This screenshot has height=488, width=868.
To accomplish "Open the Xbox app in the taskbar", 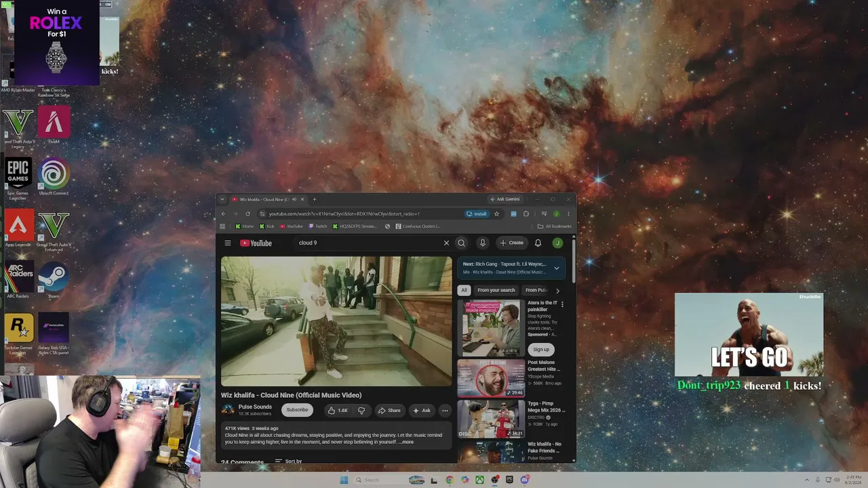I will [x=480, y=480].
